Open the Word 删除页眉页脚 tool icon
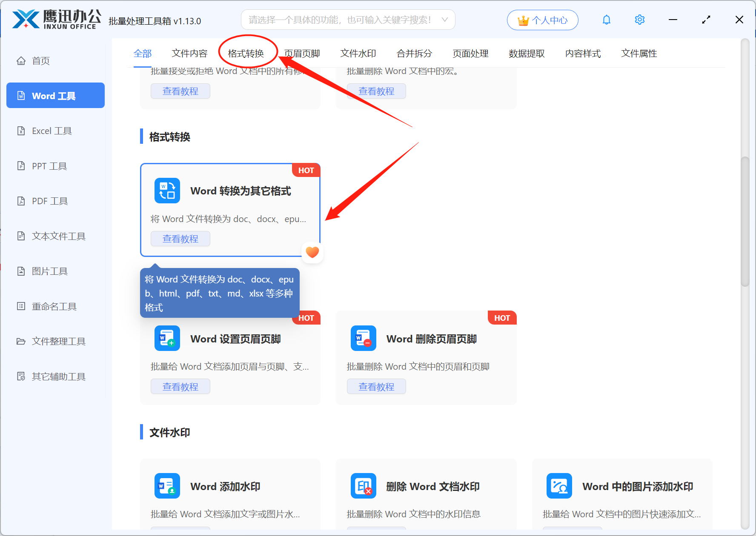The width and height of the screenshot is (756, 536). coord(363,338)
